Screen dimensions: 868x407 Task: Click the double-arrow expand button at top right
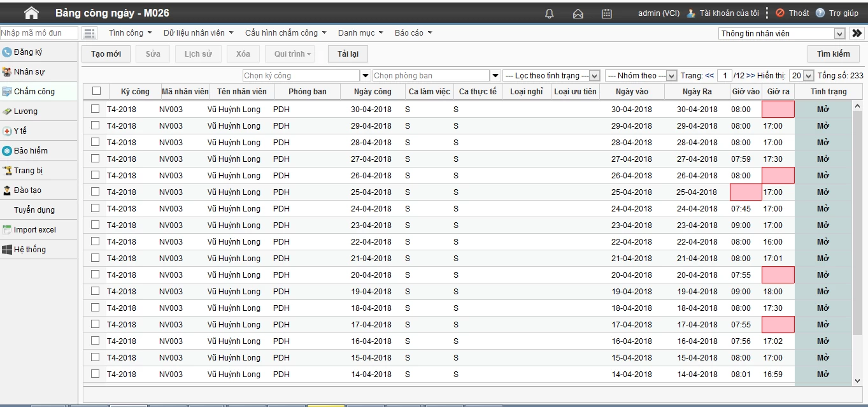[x=857, y=33]
